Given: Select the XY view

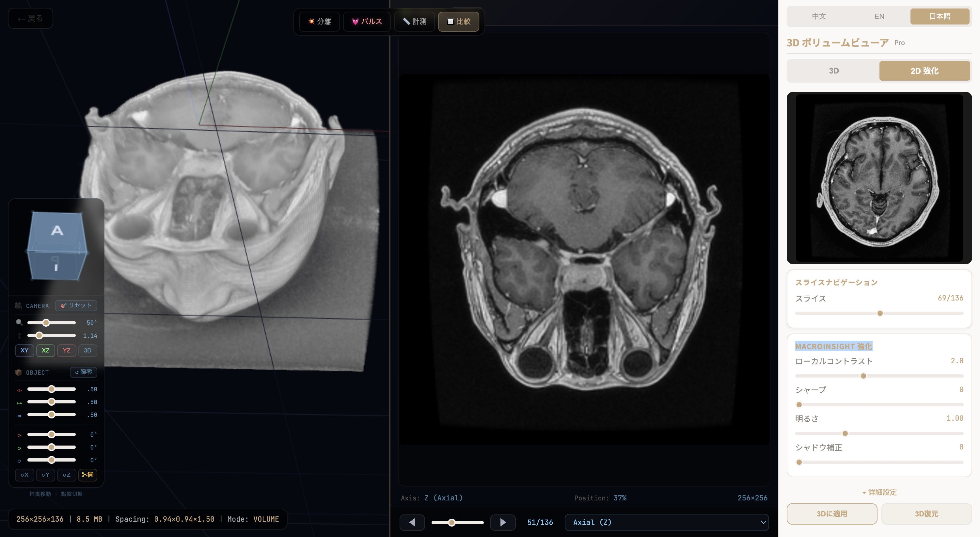Looking at the screenshot, I should click(x=24, y=350).
